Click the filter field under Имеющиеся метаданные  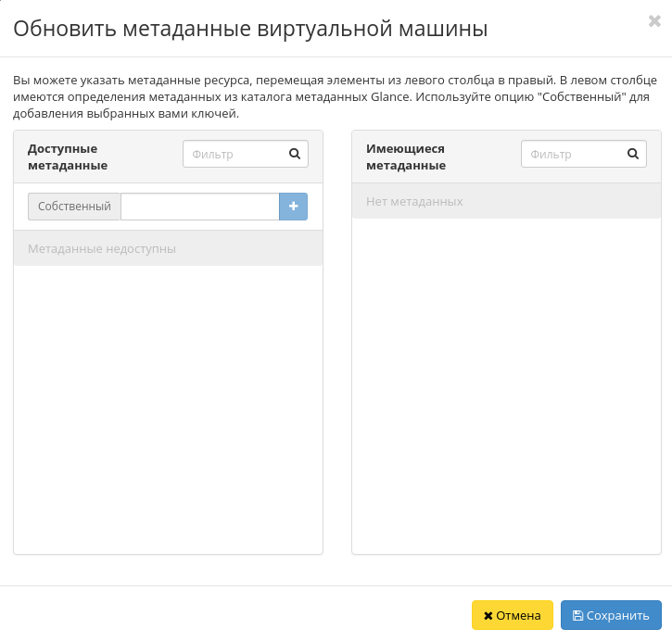click(572, 154)
